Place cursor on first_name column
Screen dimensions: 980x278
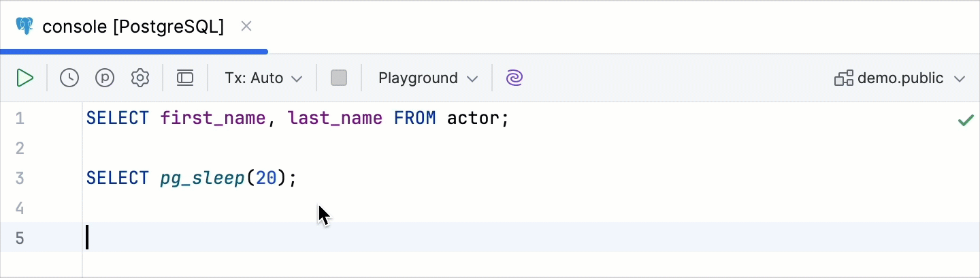(212, 119)
